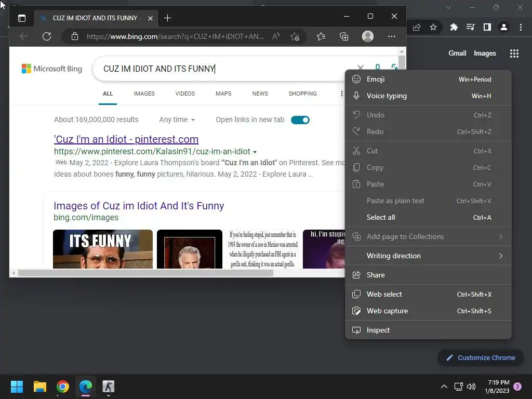Choose Web capture from context menu
The width and height of the screenshot is (532, 399).
tap(428, 311)
